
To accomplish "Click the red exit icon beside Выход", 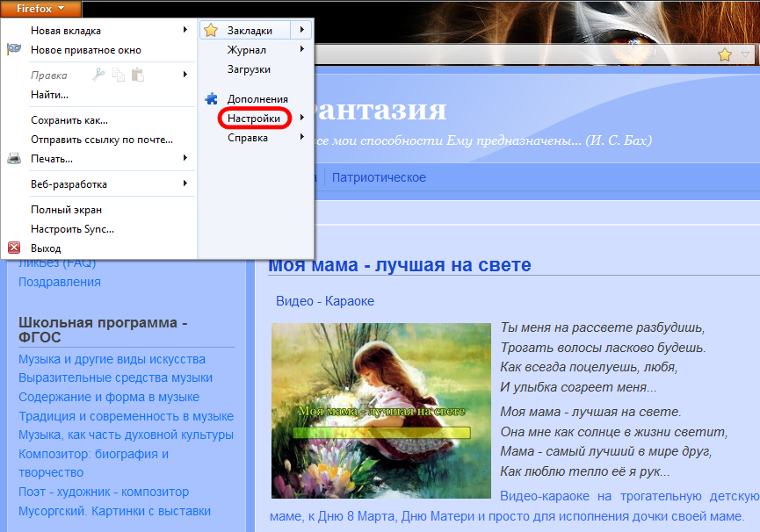I will click(x=14, y=248).
